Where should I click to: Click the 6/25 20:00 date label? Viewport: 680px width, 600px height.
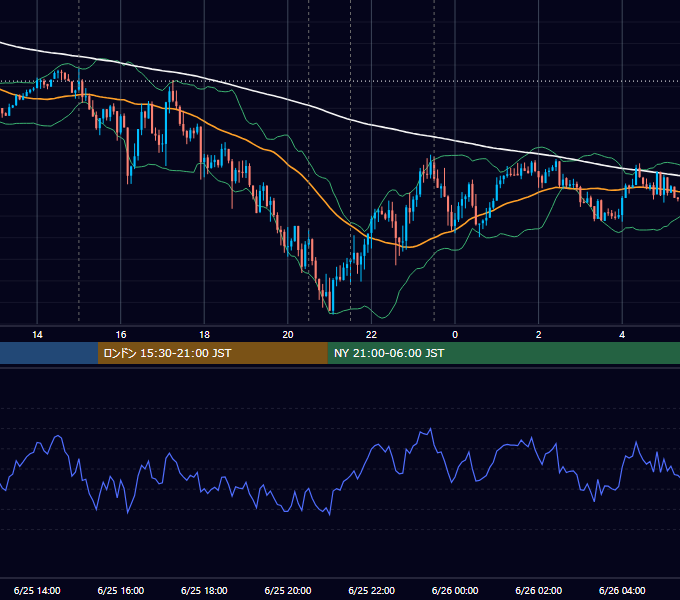288,590
